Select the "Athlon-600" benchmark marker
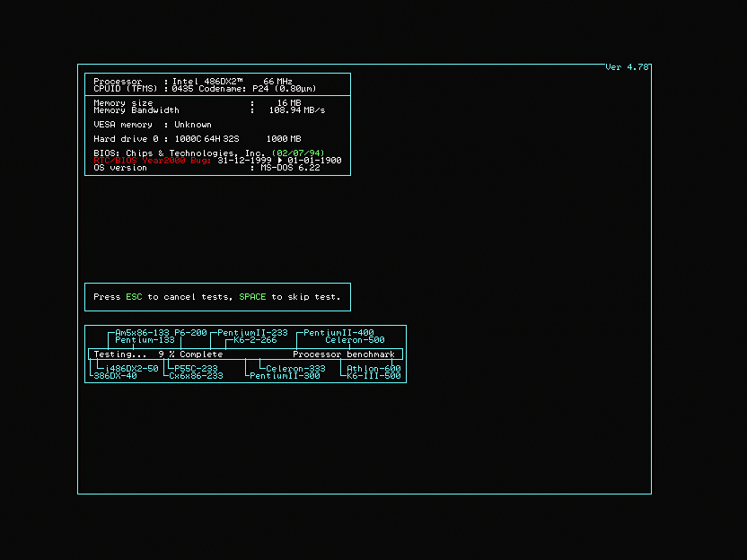 click(x=373, y=368)
